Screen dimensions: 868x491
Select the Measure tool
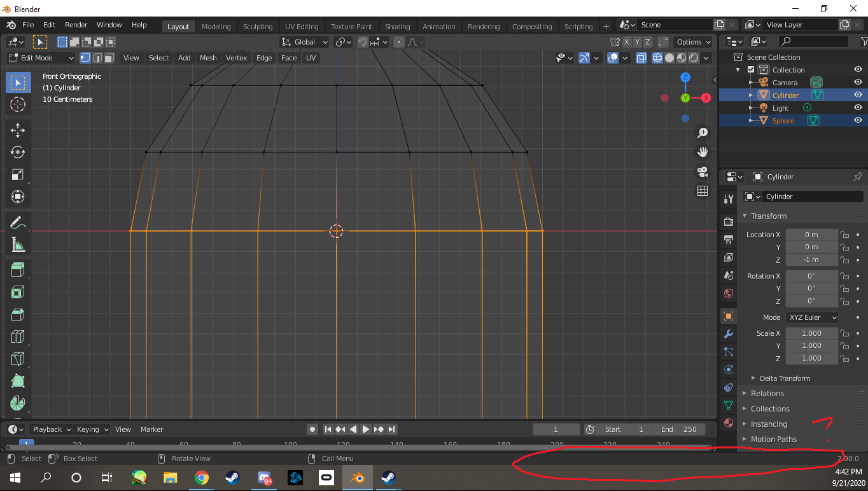(x=18, y=244)
